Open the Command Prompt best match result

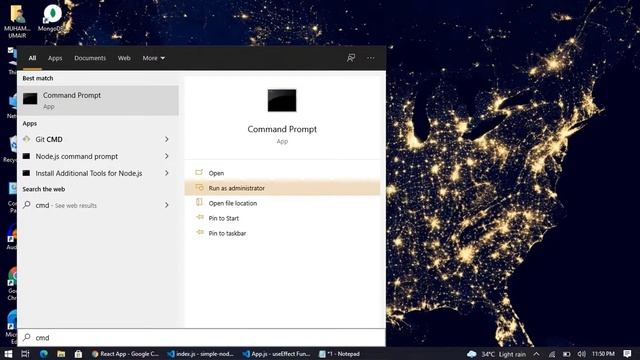98,100
